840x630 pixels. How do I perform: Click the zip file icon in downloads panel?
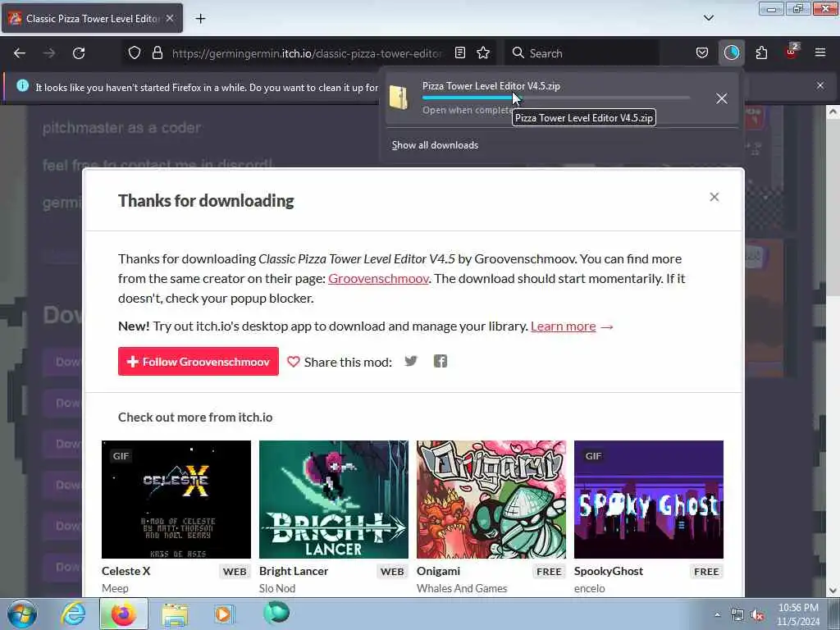pos(399,98)
